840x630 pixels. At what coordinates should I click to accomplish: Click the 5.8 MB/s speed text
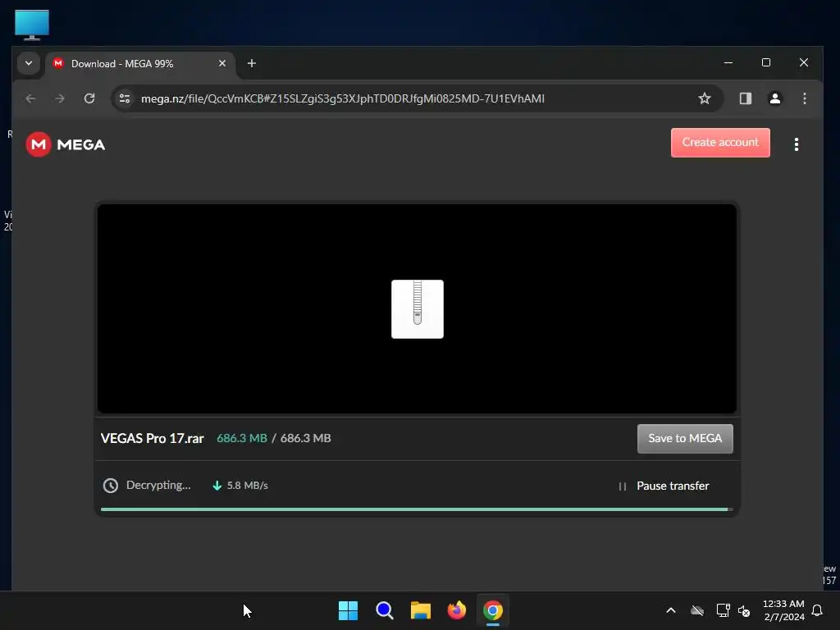[x=247, y=486]
